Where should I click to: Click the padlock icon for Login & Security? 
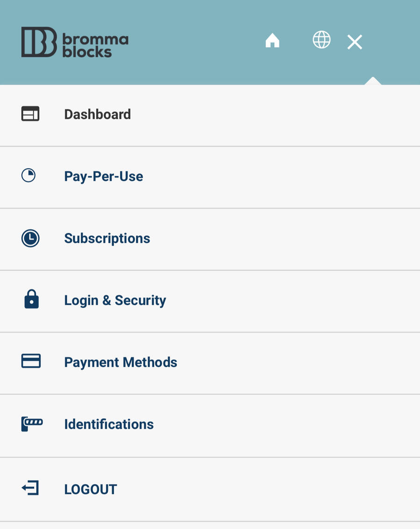click(31, 299)
